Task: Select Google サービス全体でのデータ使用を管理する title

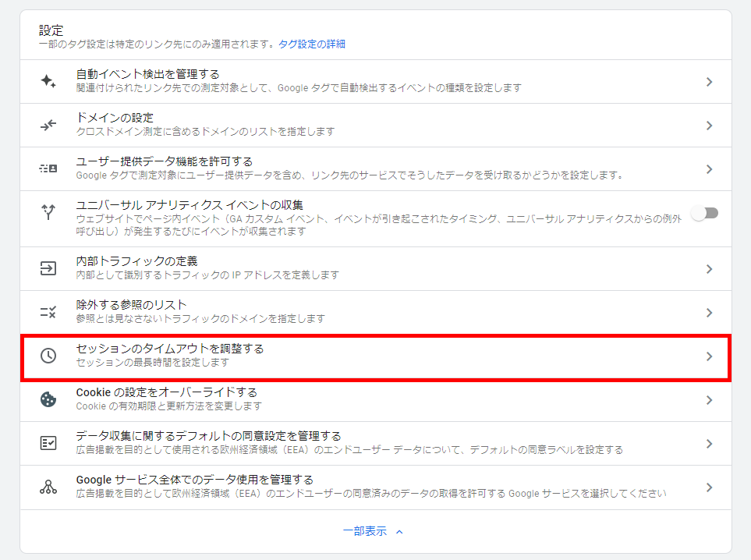Action: pyautogui.click(x=194, y=480)
